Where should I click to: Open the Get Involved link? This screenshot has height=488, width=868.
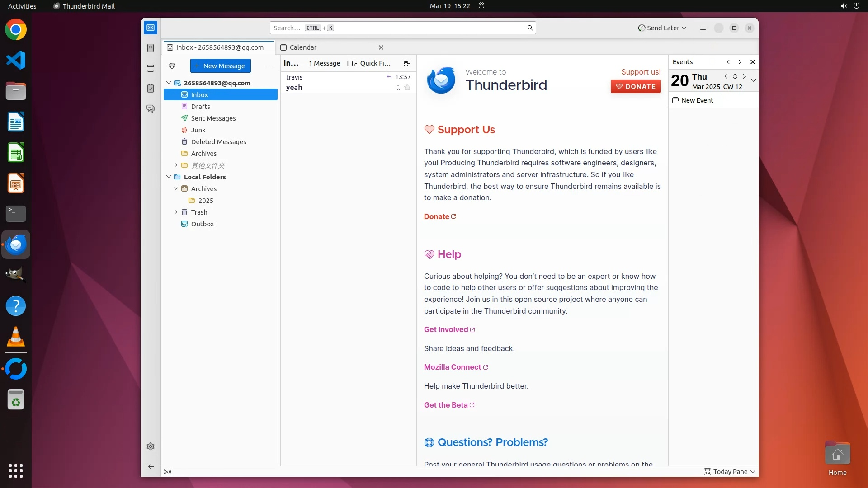click(446, 329)
